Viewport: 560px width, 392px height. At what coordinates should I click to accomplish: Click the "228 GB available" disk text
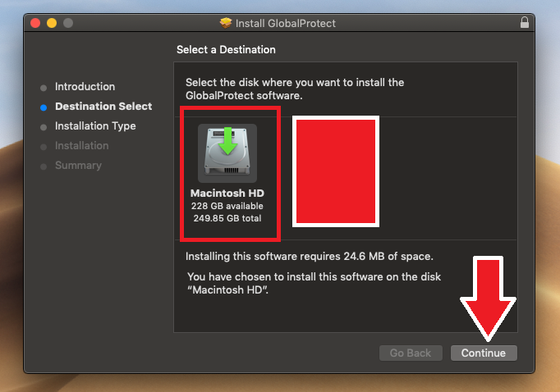point(227,207)
